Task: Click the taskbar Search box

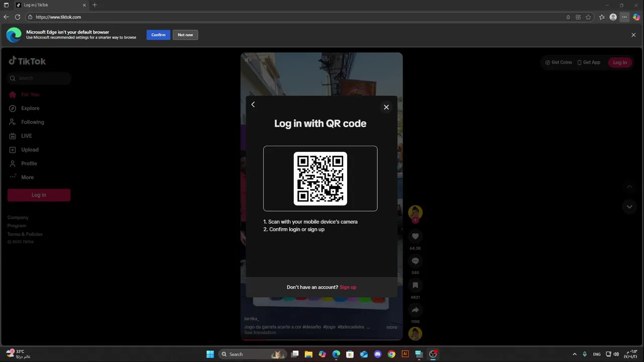Action: click(x=252, y=354)
